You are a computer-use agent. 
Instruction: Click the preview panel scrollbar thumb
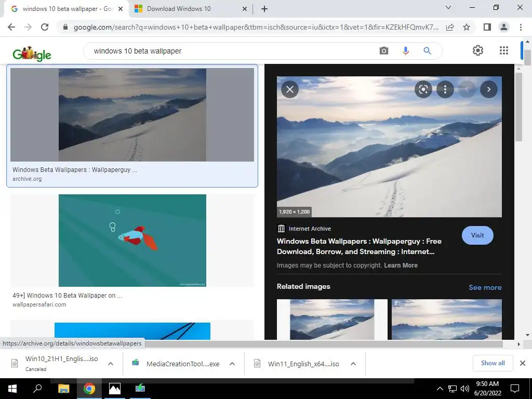518,107
